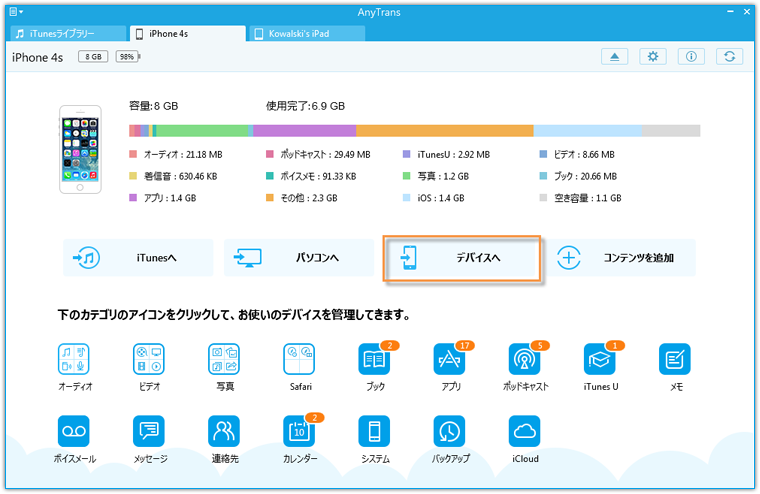Image resolution: width=760 pixels, height=494 pixels.
Task: Open the メッセージ (Messages) icon
Action: pyautogui.click(x=149, y=431)
